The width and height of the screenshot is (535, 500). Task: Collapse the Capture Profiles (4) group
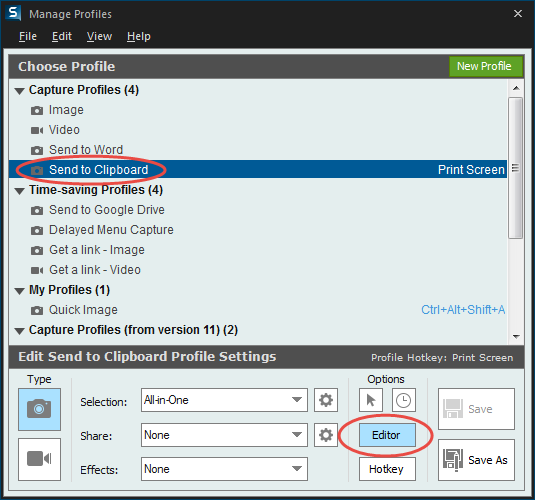click(20, 91)
